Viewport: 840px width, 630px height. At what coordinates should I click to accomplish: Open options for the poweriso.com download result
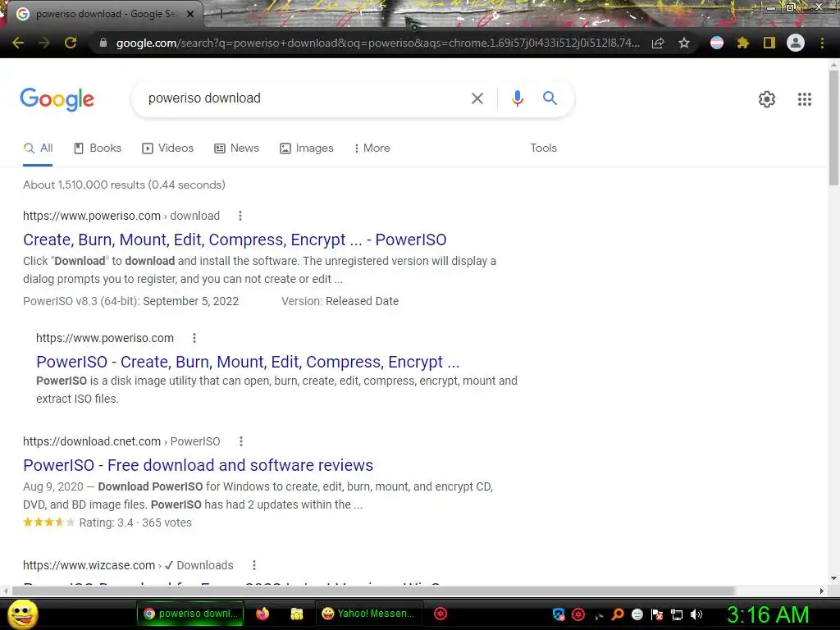[x=240, y=216]
